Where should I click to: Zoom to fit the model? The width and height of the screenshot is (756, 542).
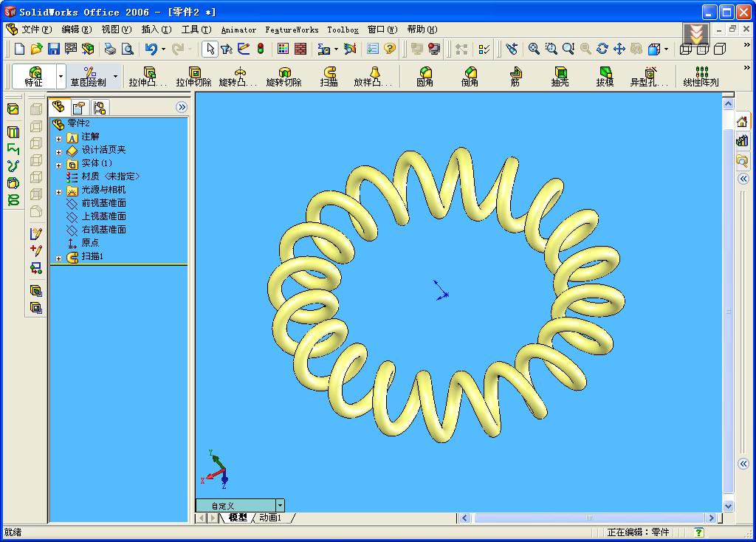534,49
